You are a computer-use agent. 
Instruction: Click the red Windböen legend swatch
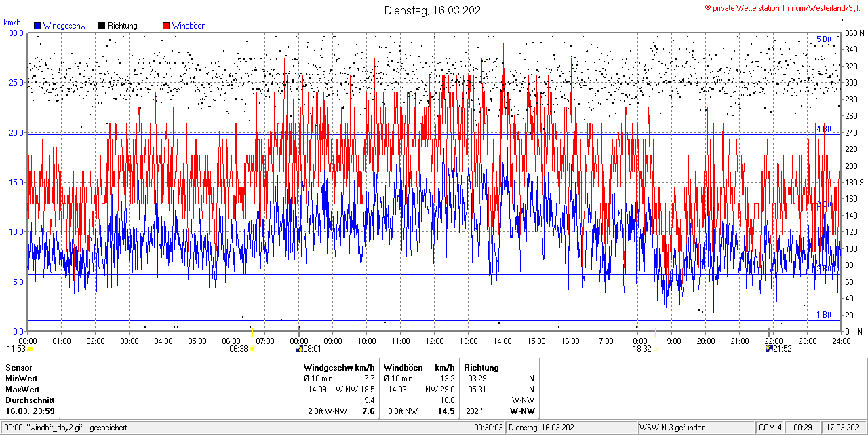tap(166, 26)
